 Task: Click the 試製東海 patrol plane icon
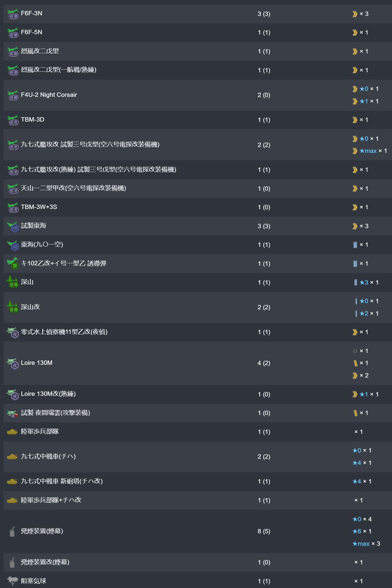coord(13,226)
